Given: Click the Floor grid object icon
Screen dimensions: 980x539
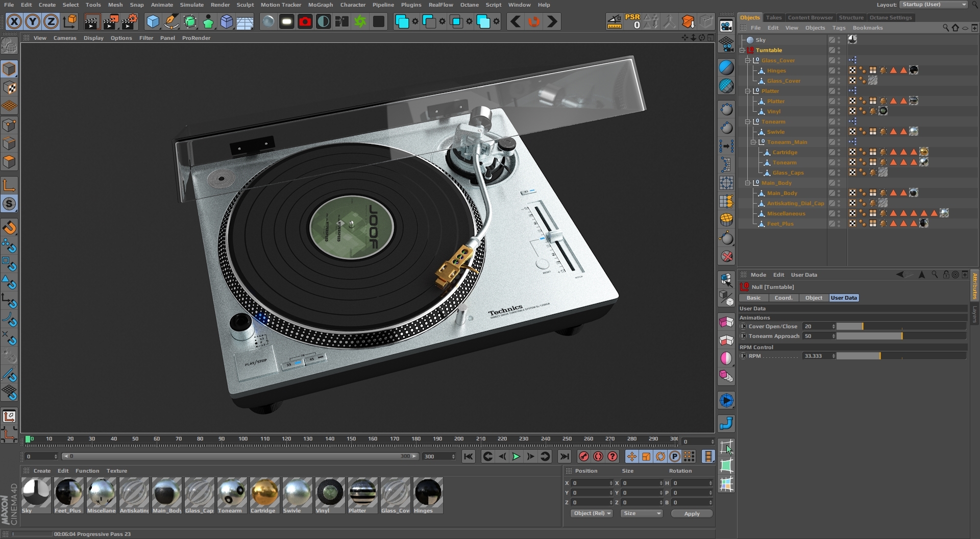Looking at the screenshot, I should click(245, 22).
